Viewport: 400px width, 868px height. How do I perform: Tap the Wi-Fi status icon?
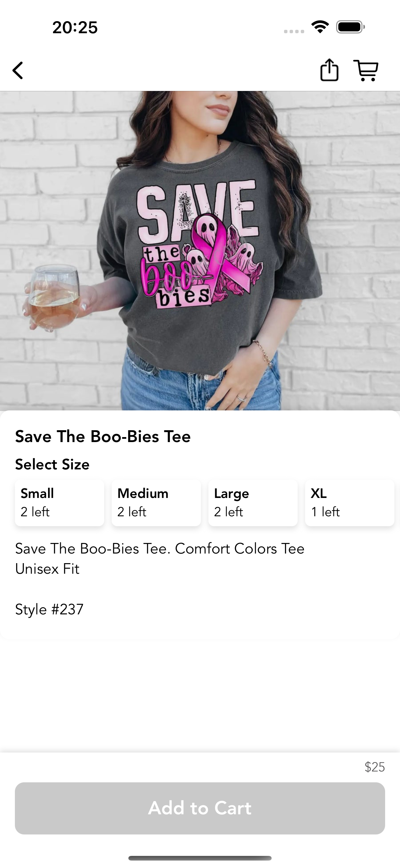[x=320, y=27]
